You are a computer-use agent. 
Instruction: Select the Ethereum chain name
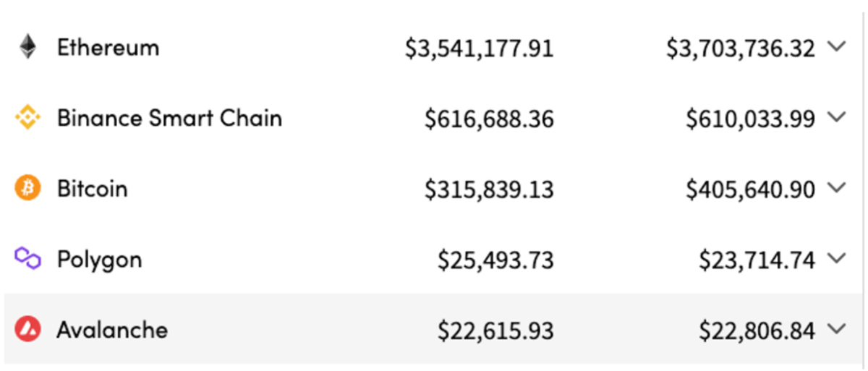coord(108,48)
